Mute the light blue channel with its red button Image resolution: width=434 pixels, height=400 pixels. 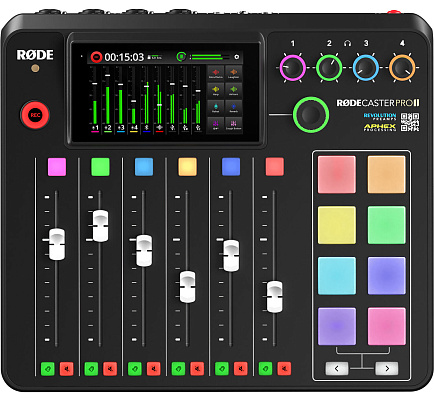154,369
